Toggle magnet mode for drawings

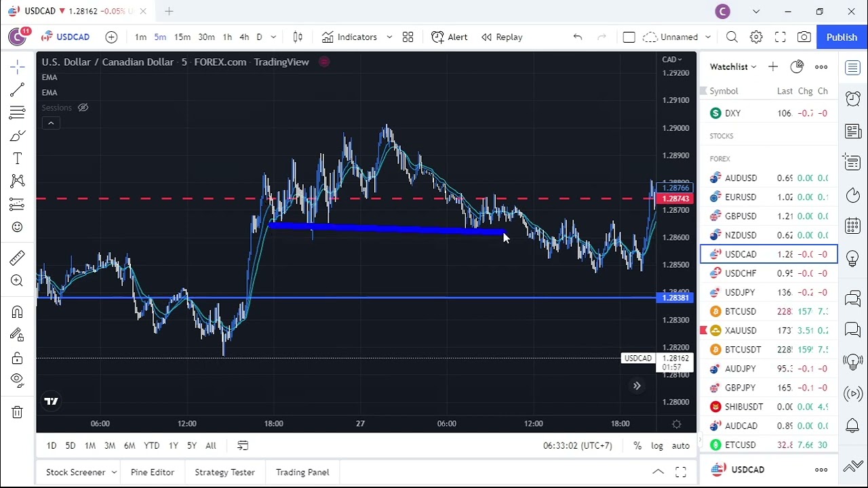pyautogui.click(x=18, y=312)
